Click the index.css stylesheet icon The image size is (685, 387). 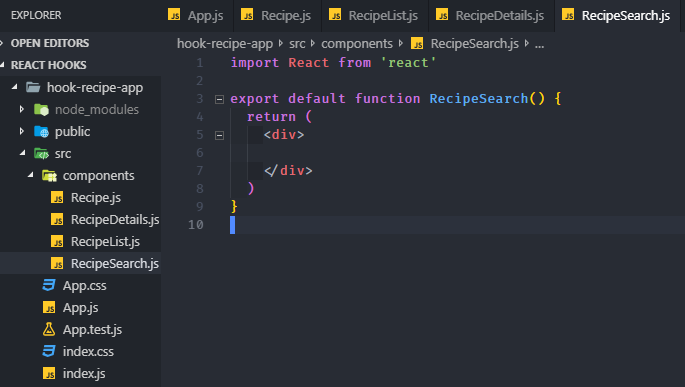click(x=49, y=351)
